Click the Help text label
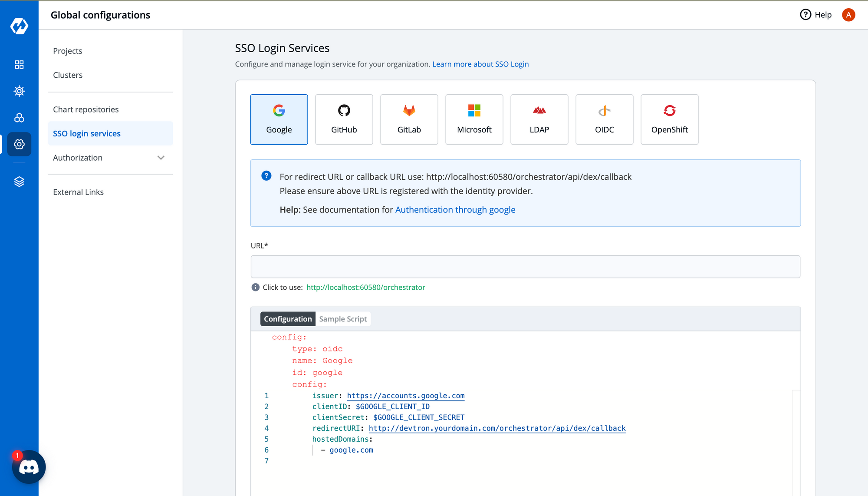This screenshot has width=868, height=496. pyautogui.click(x=823, y=15)
